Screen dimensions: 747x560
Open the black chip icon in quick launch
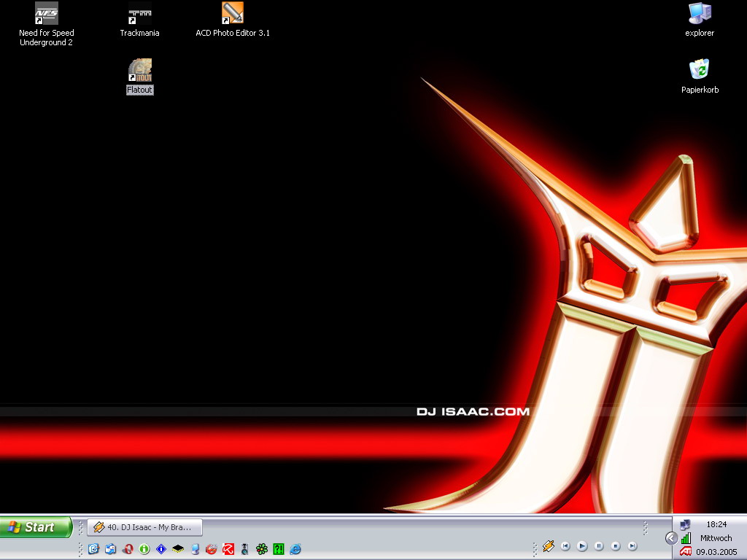(178, 549)
